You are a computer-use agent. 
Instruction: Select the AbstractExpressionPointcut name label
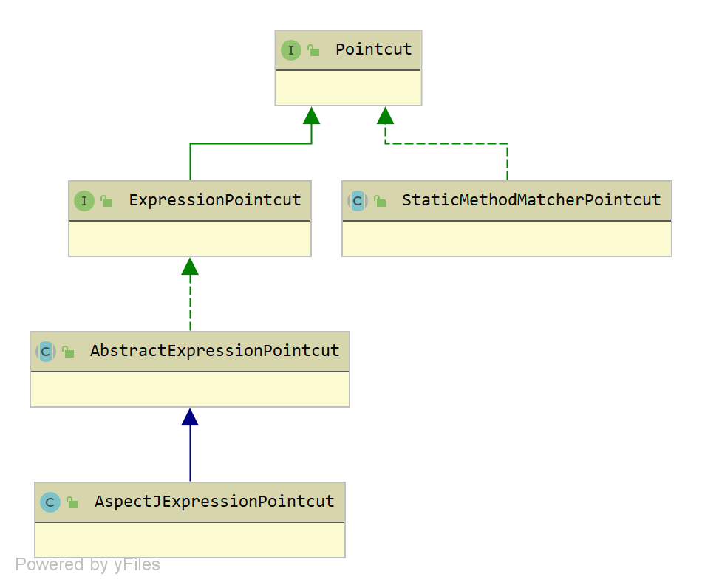tap(214, 351)
